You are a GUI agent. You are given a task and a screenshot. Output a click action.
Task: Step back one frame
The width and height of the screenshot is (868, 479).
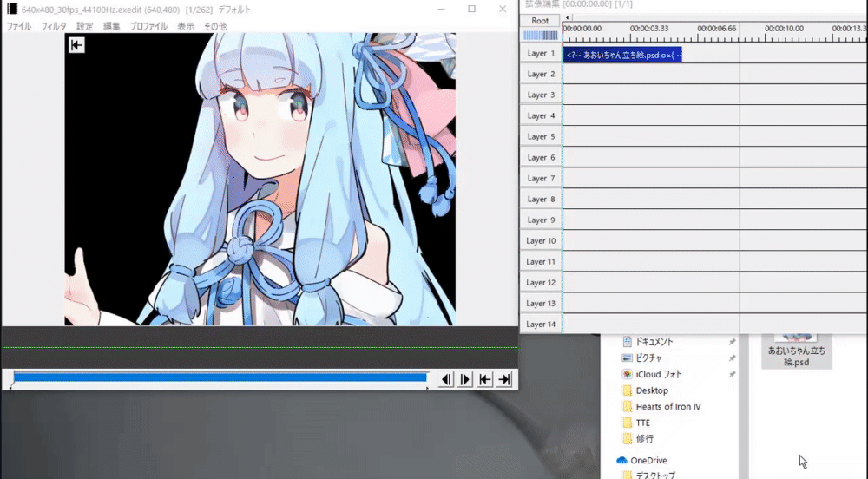(x=445, y=379)
